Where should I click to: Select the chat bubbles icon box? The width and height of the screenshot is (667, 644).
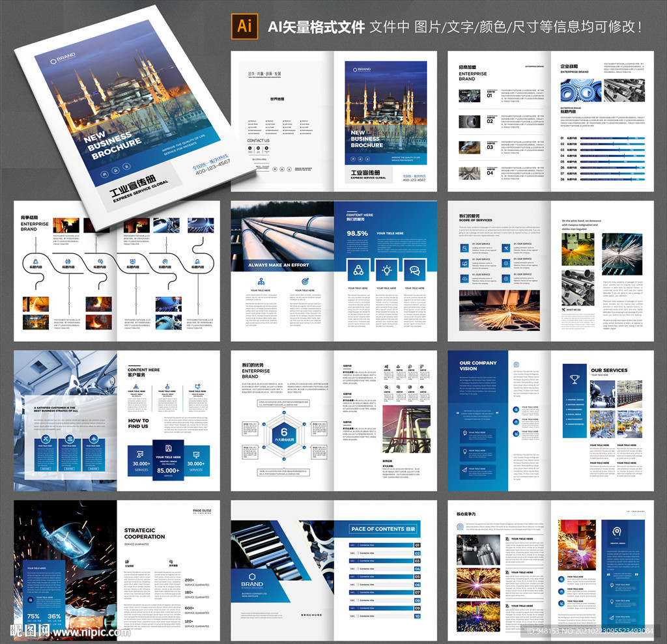pyautogui.click(x=414, y=270)
